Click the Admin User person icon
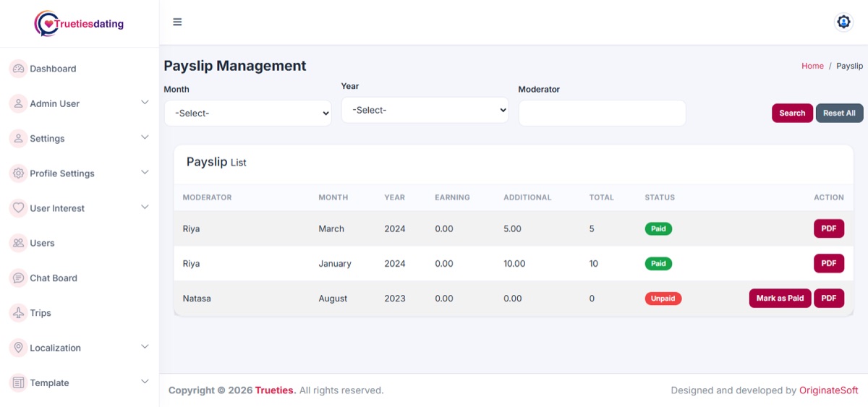Screen dimensions: 868x407 point(18,103)
